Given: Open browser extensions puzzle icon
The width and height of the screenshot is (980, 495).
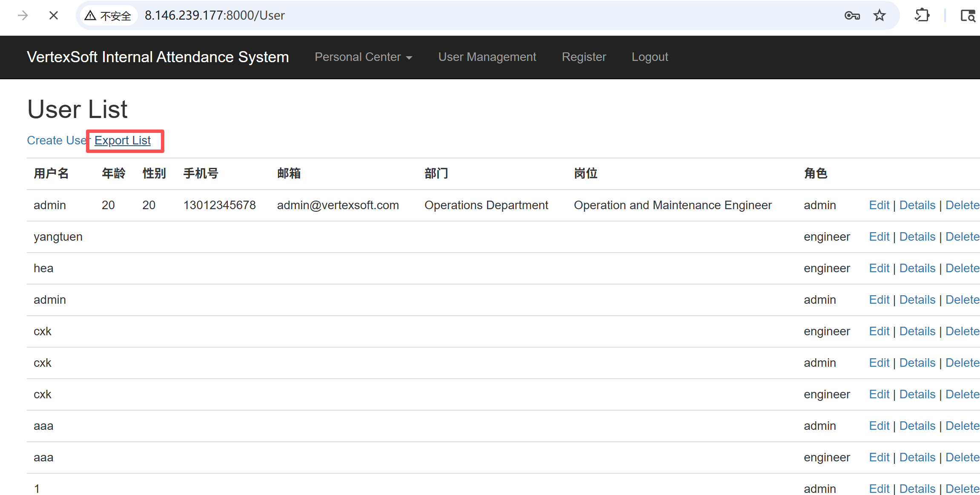Looking at the screenshot, I should (922, 16).
